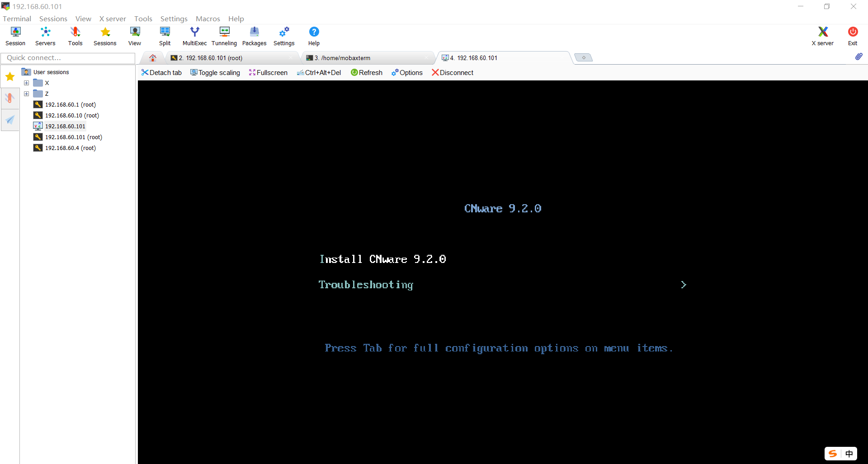Image resolution: width=868 pixels, height=464 pixels.
Task: Select Troubleshooting boot menu entry
Action: [366, 285]
